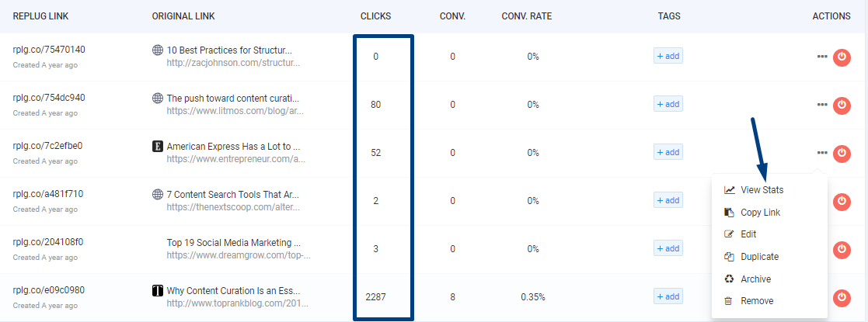868x322 pixels.
Task: Toggle power button for rplg.co/754dc940
Action: pyautogui.click(x=842, y=106)
